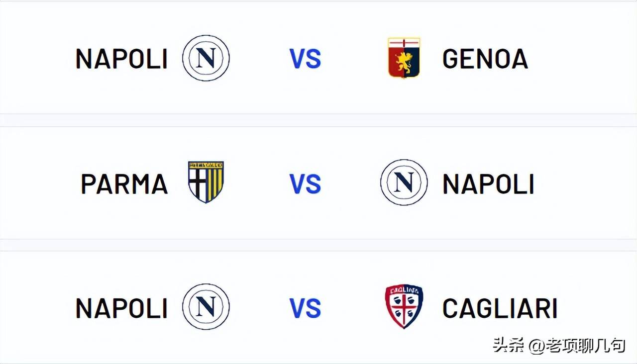Click the Genoa club crest
This screenshot has width=637, height=364.
[404, 58]
